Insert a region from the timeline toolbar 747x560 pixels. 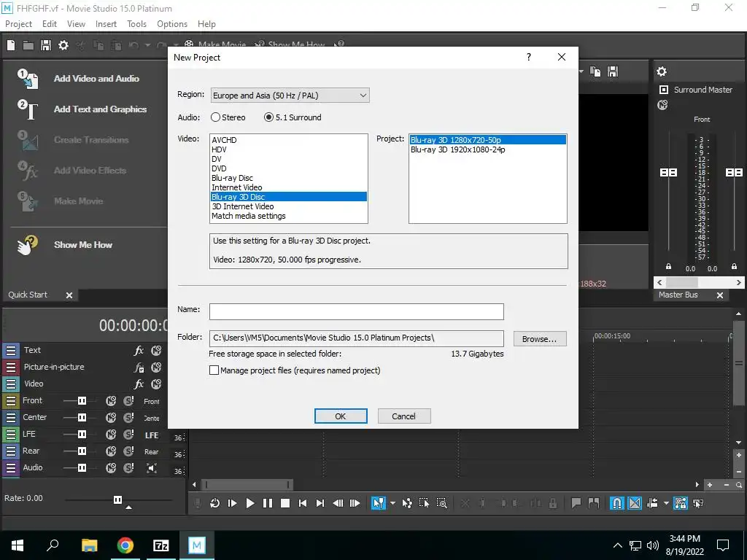(x=594, y=503)
